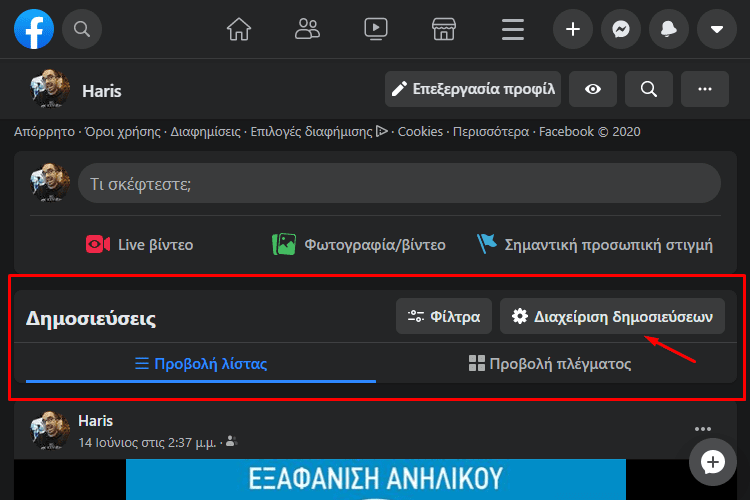Click the post friends audience icon
Viewport: 750px width, 500px height.
click(232, 442)
